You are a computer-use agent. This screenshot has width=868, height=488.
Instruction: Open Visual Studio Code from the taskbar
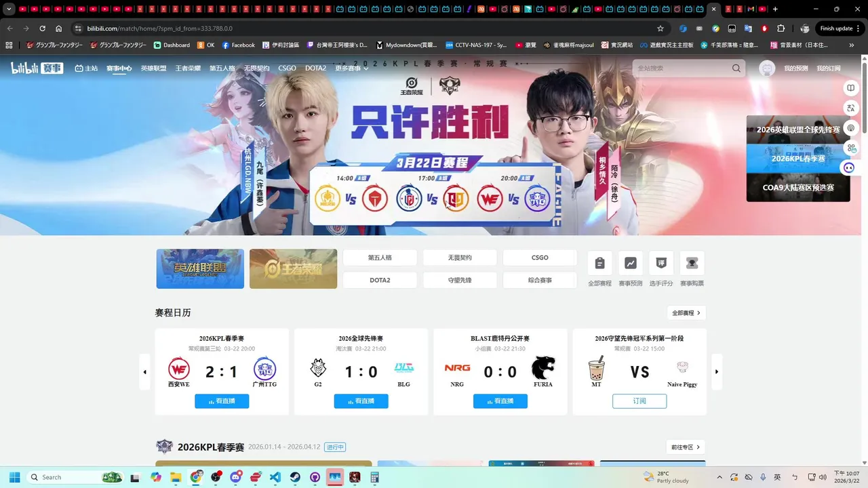coord(275,477)
